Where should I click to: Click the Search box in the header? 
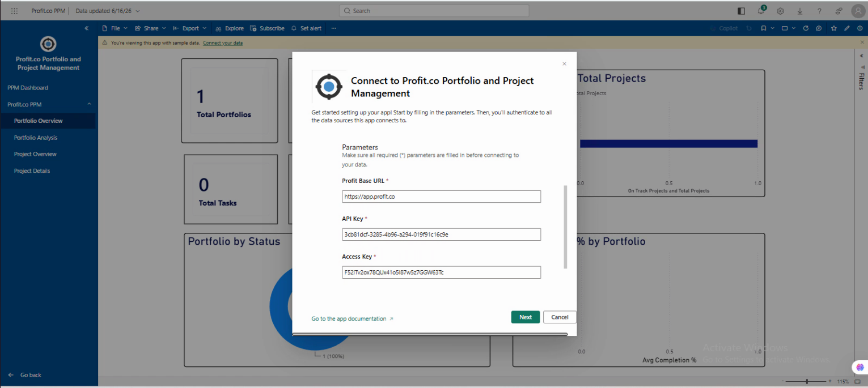(x=434, y=11)
